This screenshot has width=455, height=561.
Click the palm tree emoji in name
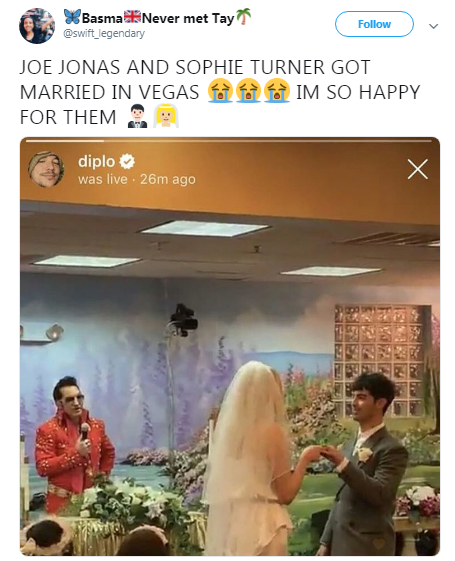click(x=243, y=16)
